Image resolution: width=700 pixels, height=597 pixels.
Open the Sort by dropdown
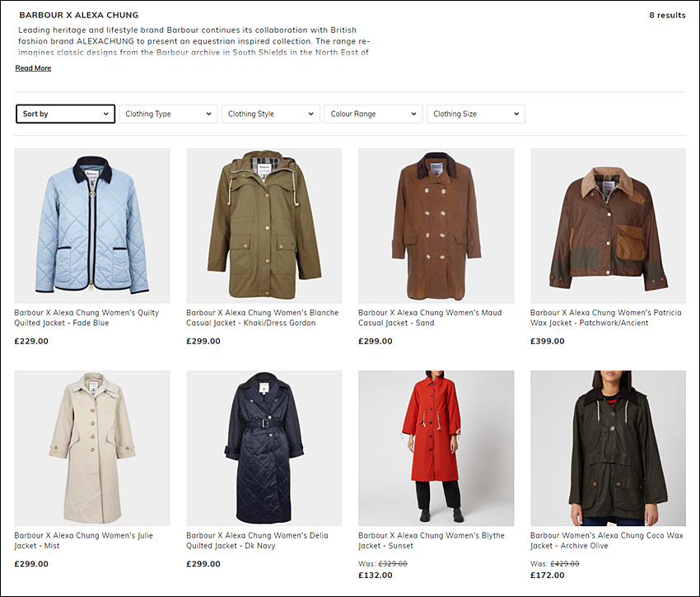coord(65,114)
